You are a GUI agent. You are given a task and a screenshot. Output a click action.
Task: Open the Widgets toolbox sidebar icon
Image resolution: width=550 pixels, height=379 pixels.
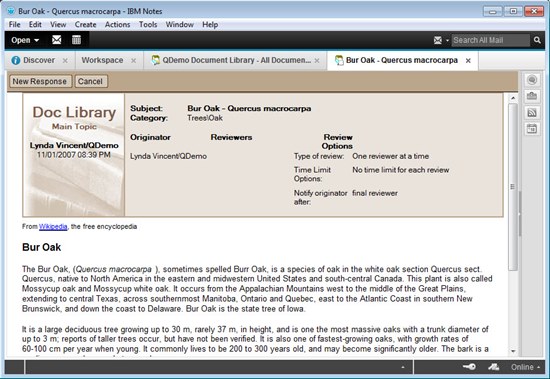(532, 96)
